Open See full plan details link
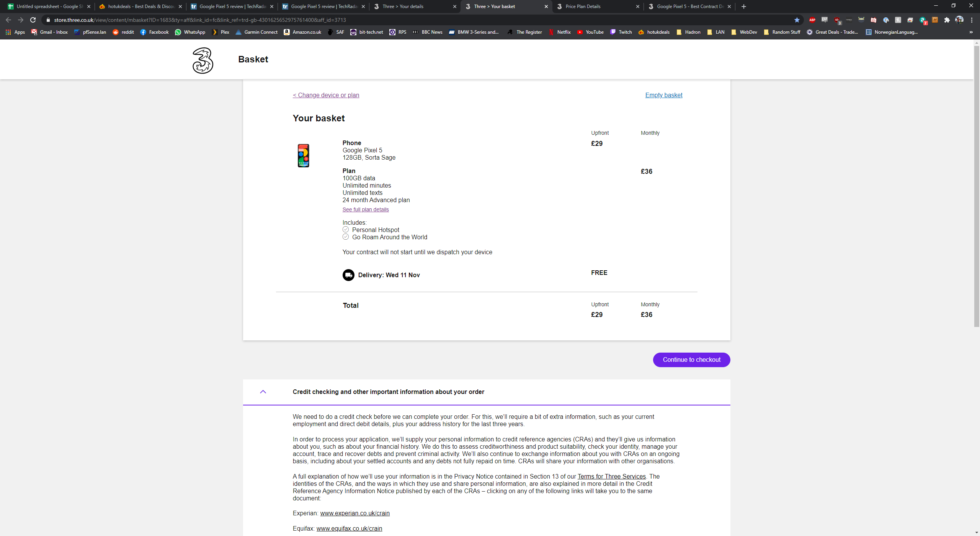This screenshot has width=980, height=536. pyautogui.click(x=366, y=209)
